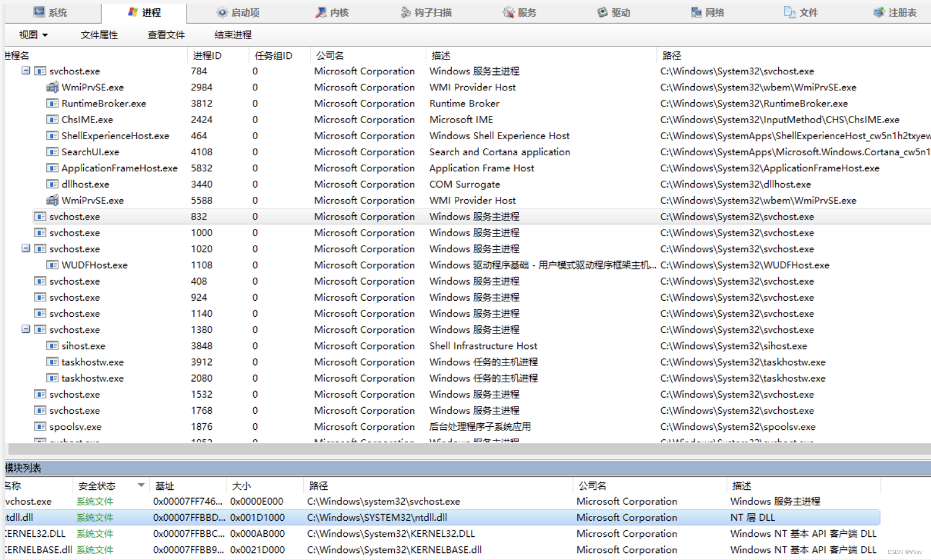The height and width of the screenshot is (560, 931).
Task: Click the WmiPrvSE.exe 5588 process icon
Action: (52, 200)
